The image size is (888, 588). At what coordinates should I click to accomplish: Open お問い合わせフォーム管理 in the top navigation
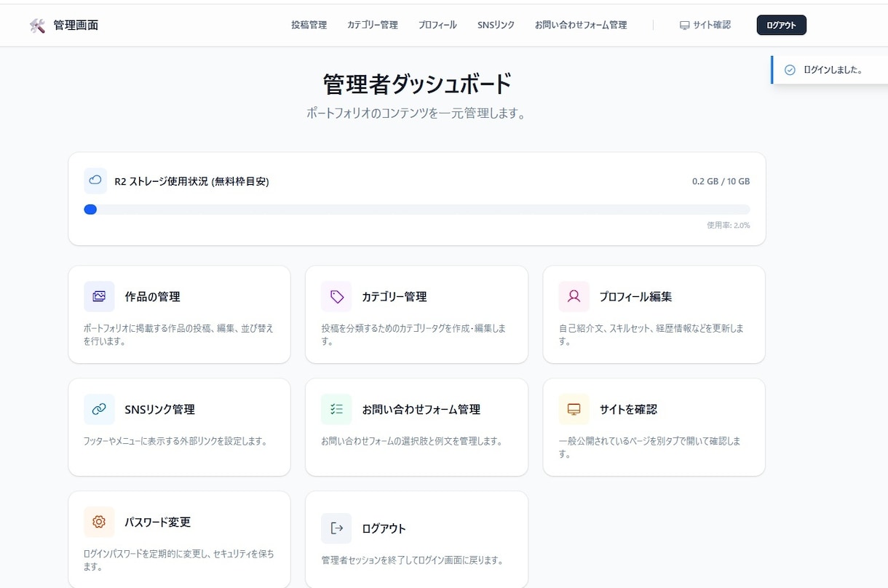(x=581, y=25)
